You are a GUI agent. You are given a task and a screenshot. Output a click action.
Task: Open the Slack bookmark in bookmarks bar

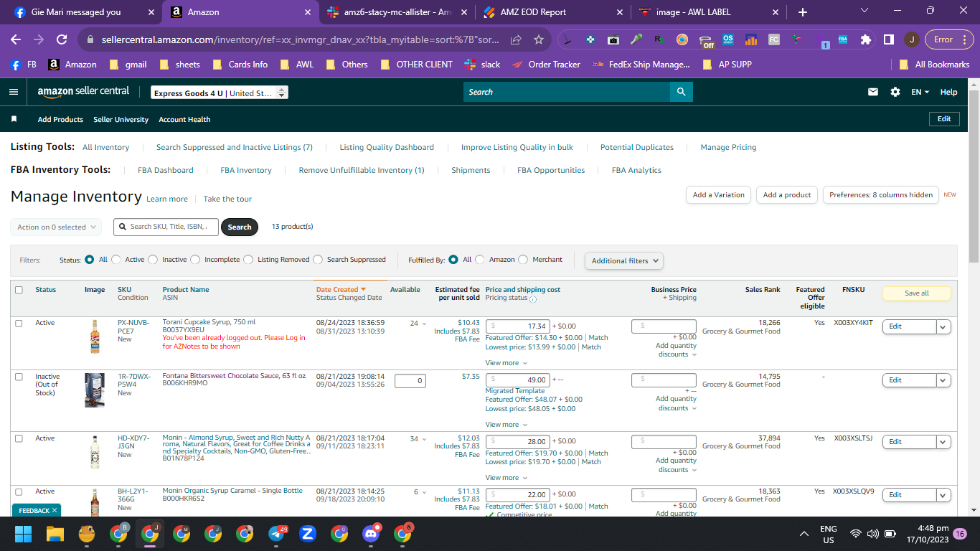[x=483, y=64]
